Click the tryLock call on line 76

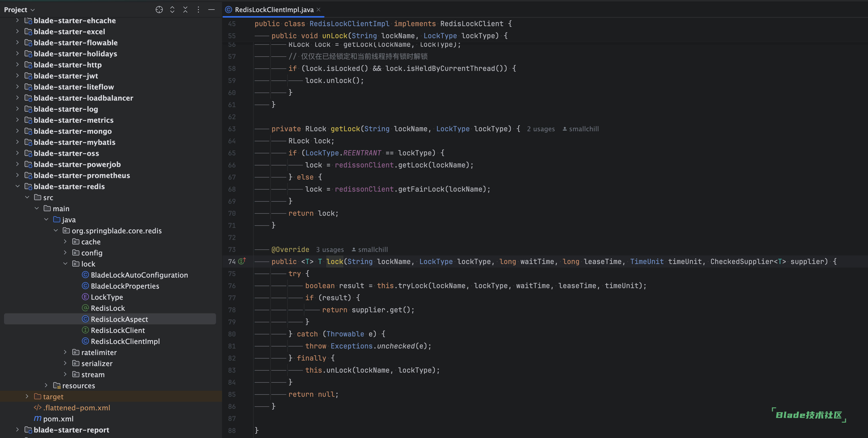(x=412, y=285)
